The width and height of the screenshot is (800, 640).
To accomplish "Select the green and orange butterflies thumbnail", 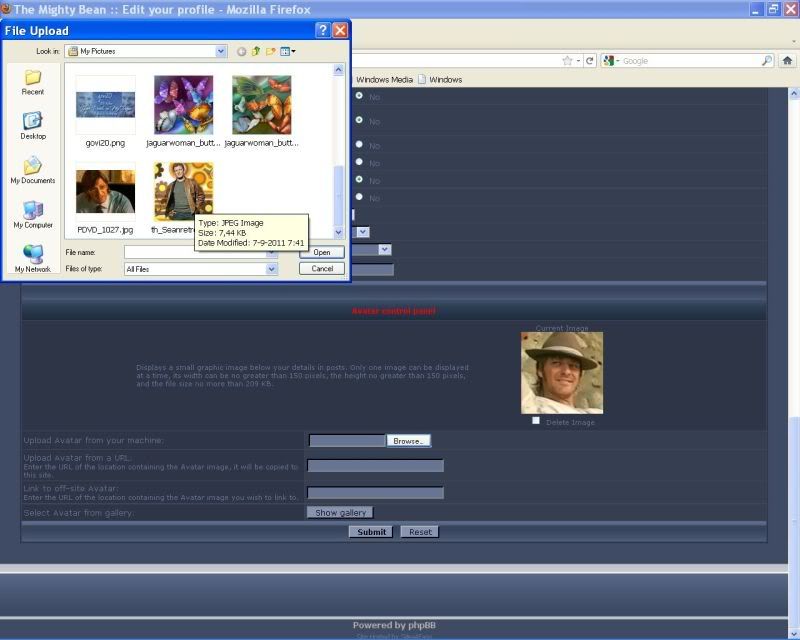I will tap(262, 105).
